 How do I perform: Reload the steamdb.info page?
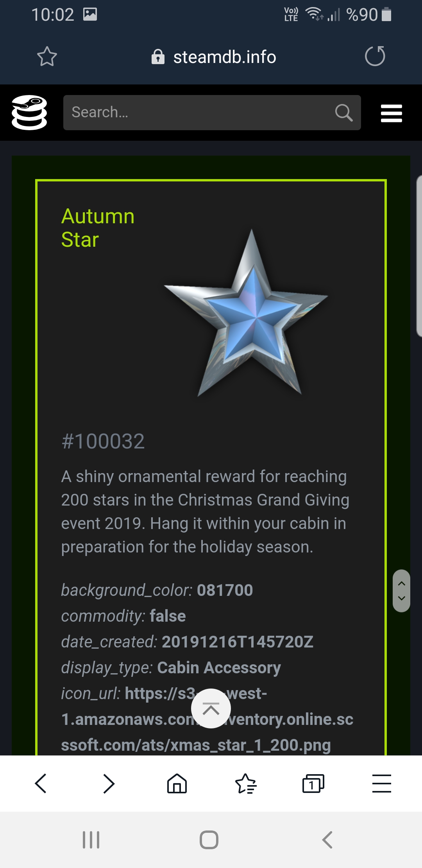point(375,56)
